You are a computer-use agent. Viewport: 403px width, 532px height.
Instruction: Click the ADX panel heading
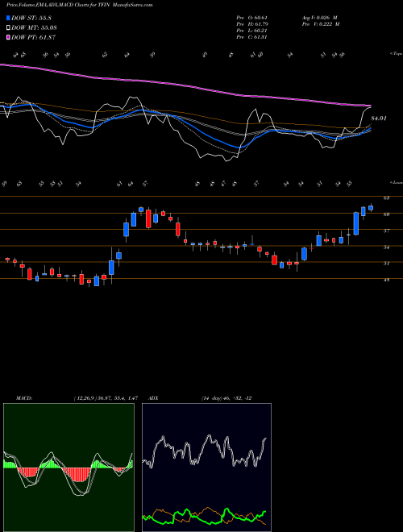[154, 398]
